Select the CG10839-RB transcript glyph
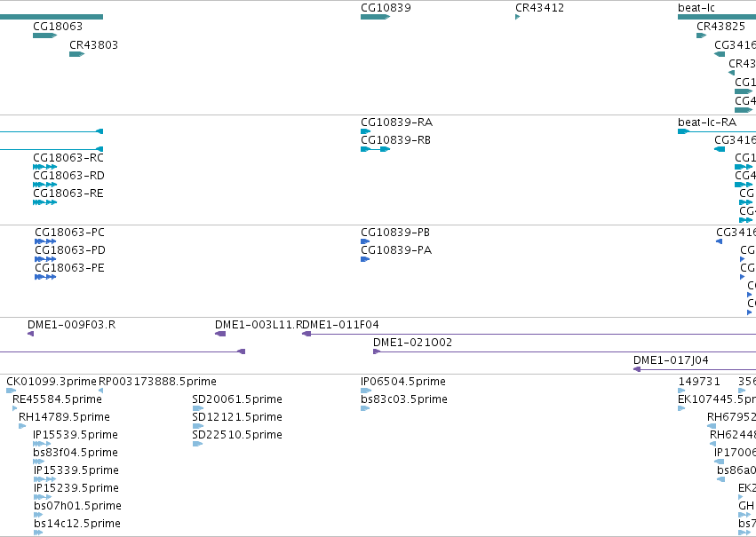 click(375, 149)
